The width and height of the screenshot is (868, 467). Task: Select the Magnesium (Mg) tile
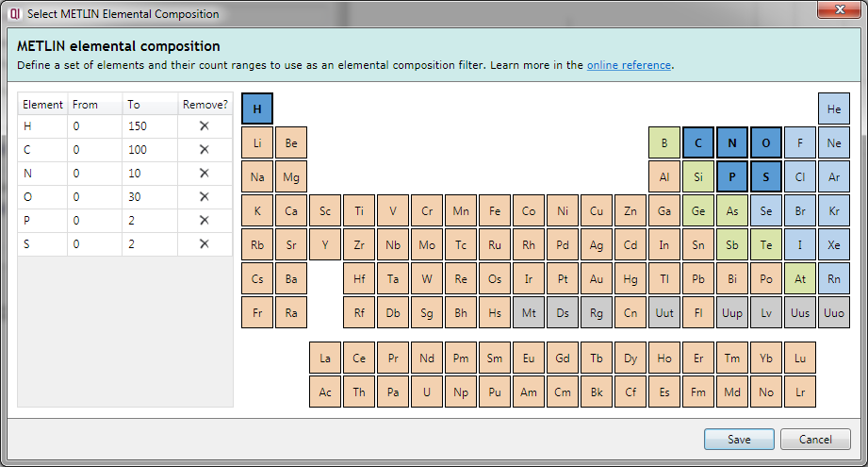click(291, 176)
